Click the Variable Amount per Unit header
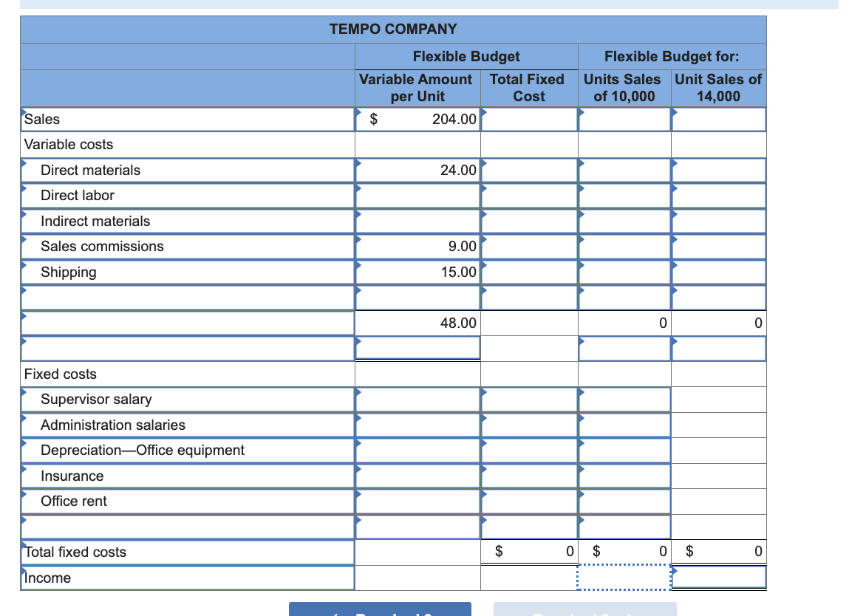The width and height of the screenshot is (866, 616). tap(416, 88)
